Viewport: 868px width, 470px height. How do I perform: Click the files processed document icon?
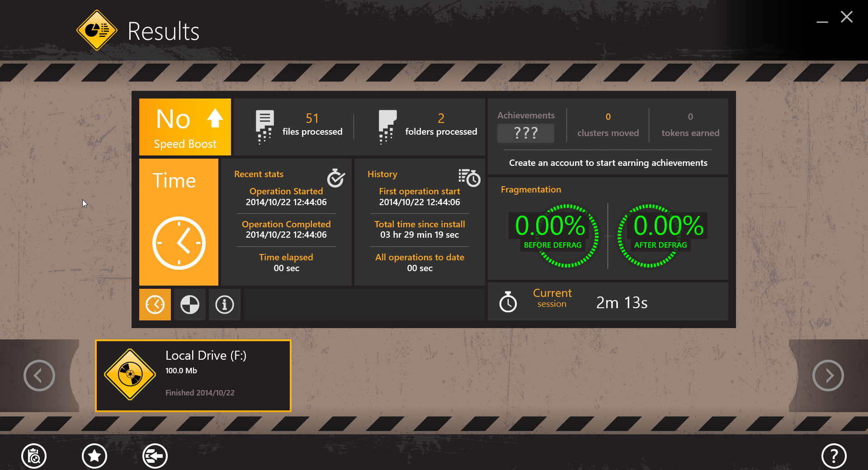coord(264,127)
